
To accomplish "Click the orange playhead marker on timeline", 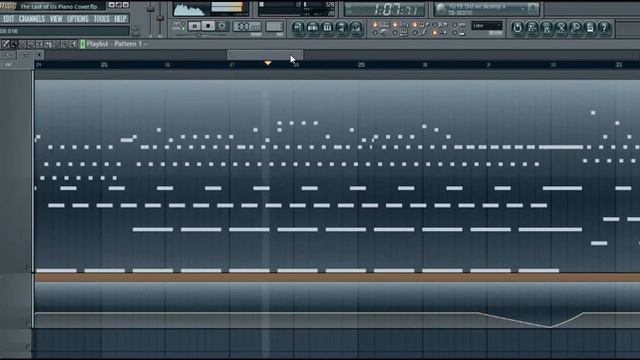I will (268, 63).
